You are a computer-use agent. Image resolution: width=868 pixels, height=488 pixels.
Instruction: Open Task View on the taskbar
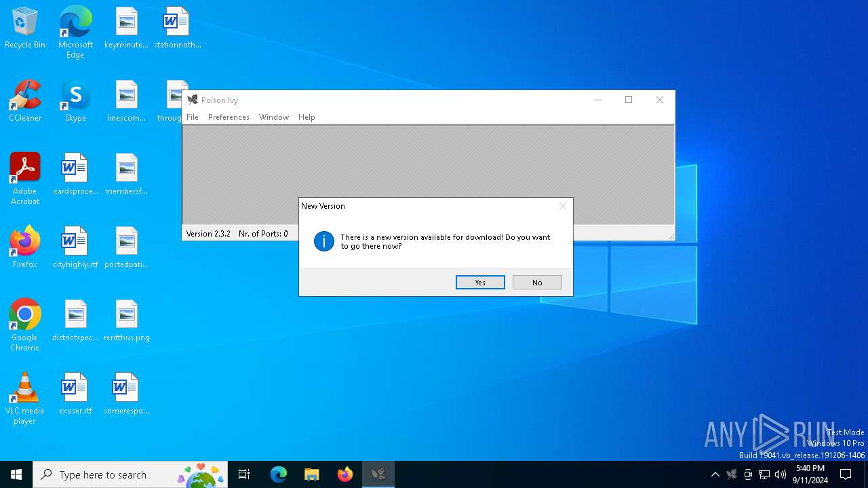(244, 474)
